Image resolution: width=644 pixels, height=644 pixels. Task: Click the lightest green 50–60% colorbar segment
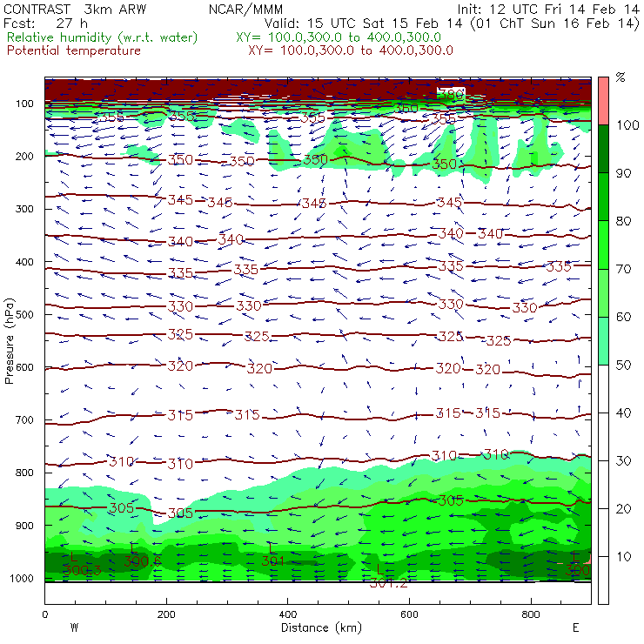[602, 341]
